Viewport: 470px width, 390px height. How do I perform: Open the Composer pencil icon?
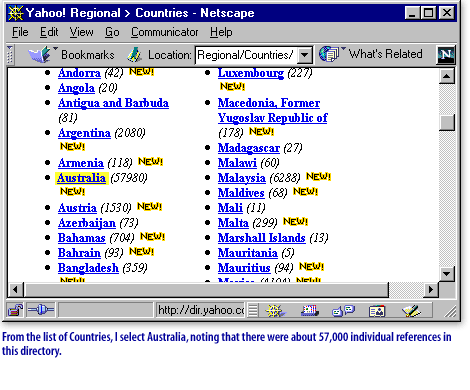(411, 311)
